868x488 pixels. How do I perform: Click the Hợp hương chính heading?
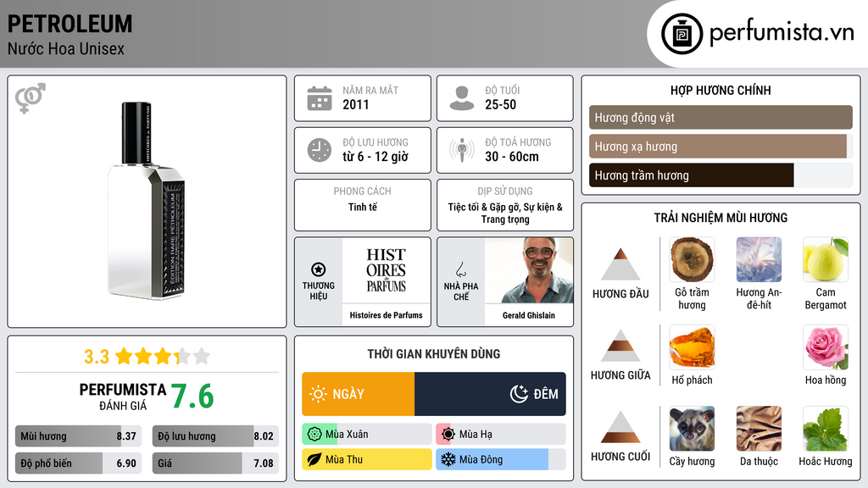tap(721, 90)
